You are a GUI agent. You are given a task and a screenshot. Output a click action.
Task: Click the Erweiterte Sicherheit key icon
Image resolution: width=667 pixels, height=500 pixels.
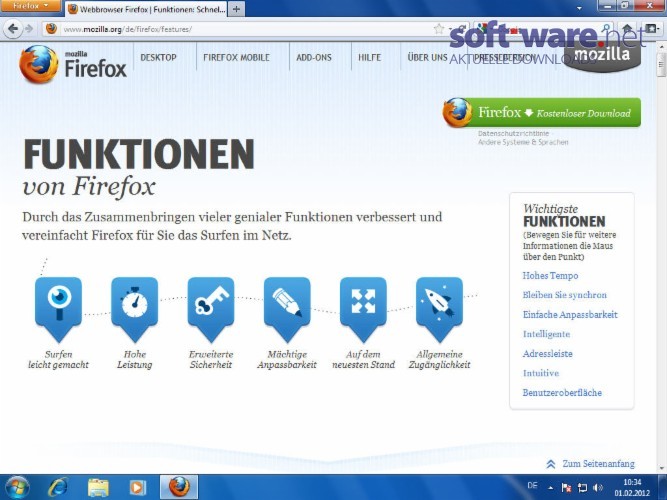211,309
